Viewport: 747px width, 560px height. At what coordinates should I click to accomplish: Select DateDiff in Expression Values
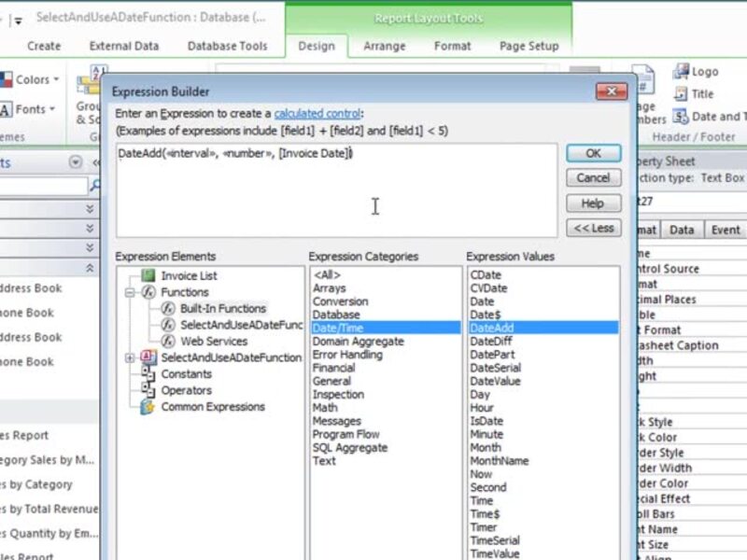pyautogui.click(x=489, y=342)
